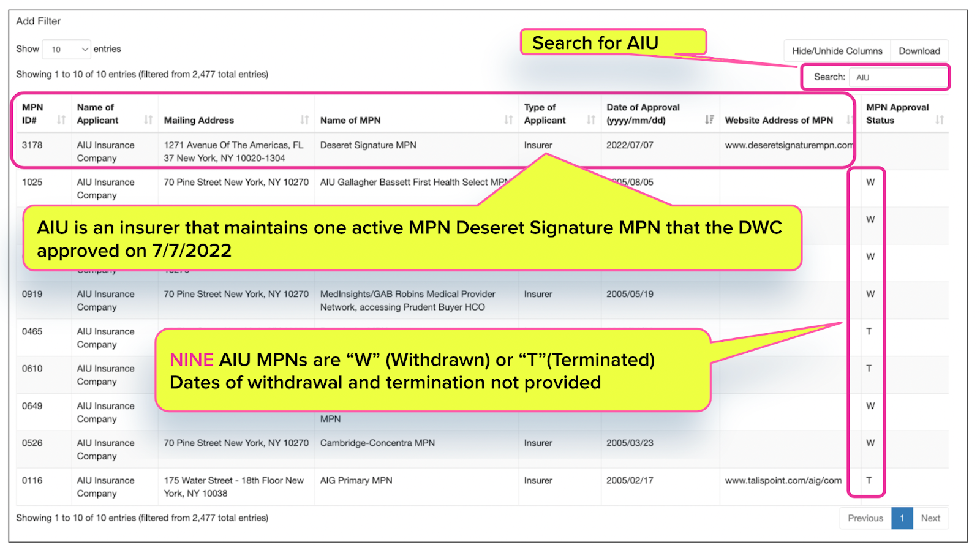Click status T in row 0465
This screenshot has height=550, width=980.
[869, 331]
